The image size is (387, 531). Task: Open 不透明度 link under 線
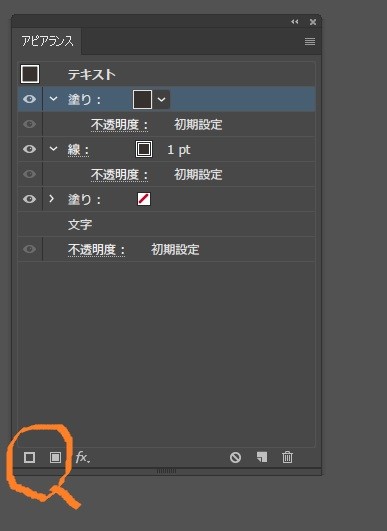click(x=119, y=175)
